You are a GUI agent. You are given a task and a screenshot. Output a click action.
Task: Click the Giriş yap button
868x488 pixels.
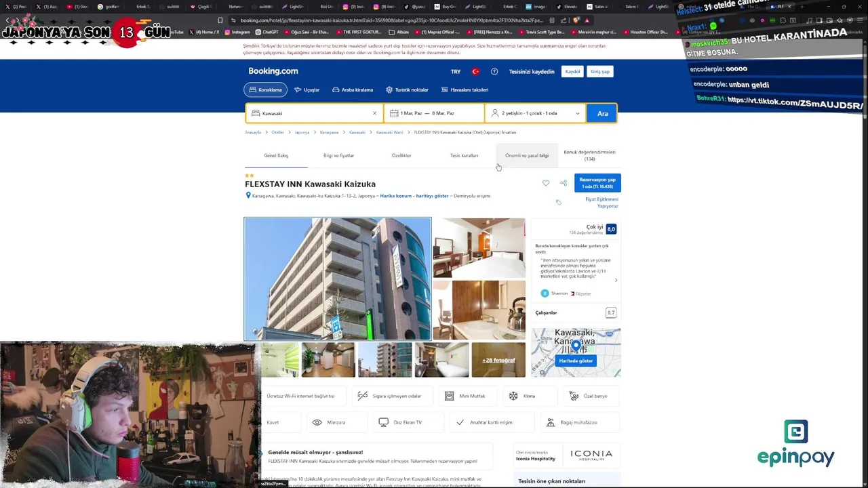tap(600, 72)
